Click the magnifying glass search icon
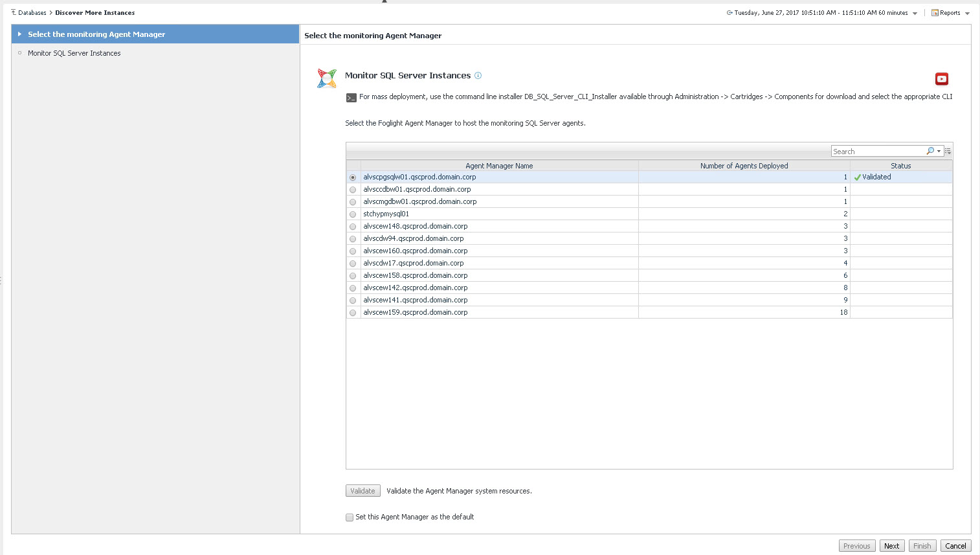This screenshot has height=555, width=980. [930, 151]
